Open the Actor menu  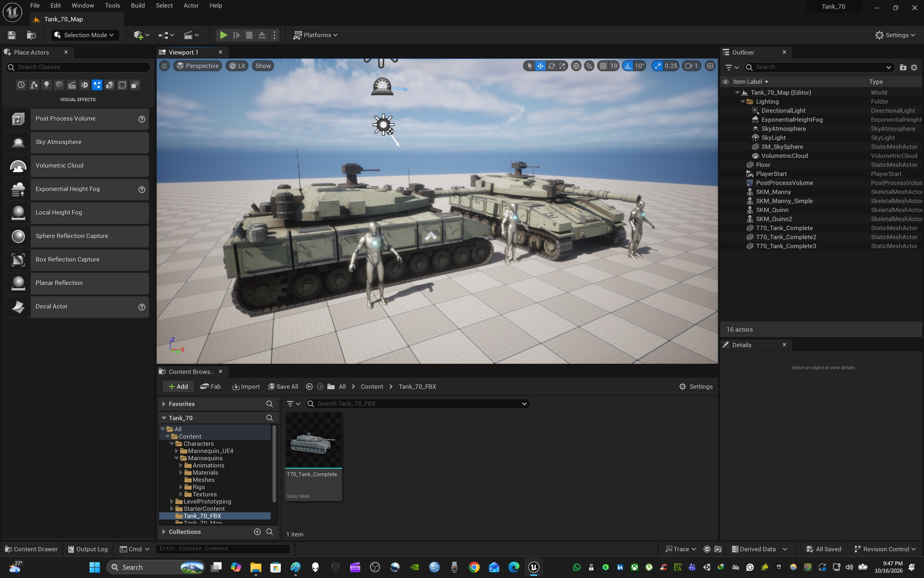[x=191, y=5]
